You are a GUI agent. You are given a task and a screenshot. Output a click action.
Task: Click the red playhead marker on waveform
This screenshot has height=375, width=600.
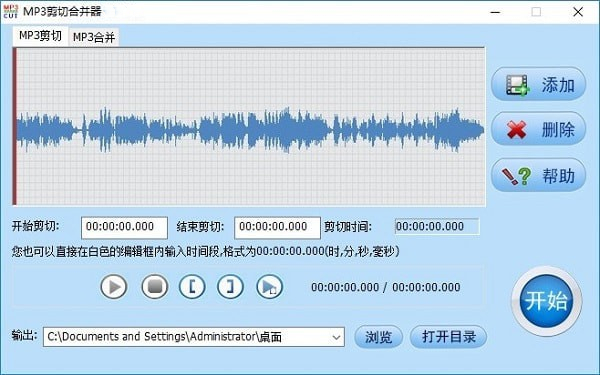coord(15,127)
